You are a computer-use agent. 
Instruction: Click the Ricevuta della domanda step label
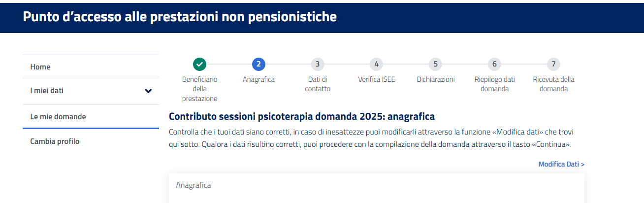coord(553,84)
